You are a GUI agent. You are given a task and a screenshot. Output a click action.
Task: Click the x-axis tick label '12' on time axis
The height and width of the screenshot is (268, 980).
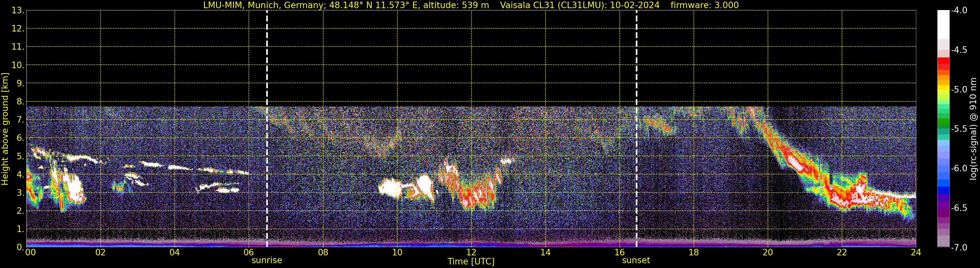(471, 252)
